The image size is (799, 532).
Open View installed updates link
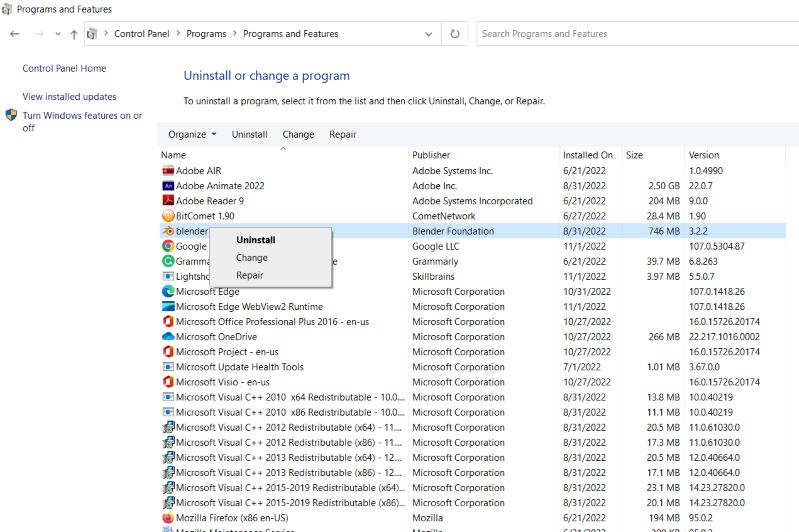coord(69,96)
